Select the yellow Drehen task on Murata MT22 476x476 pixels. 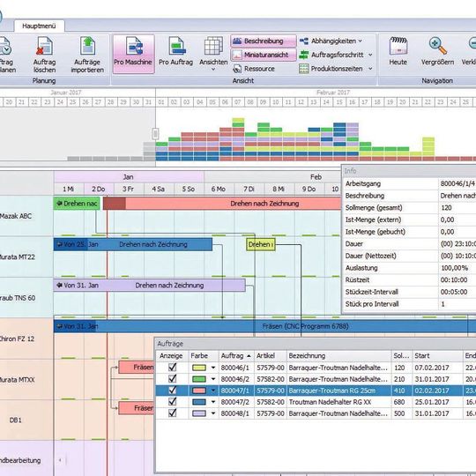click(261, 244)
